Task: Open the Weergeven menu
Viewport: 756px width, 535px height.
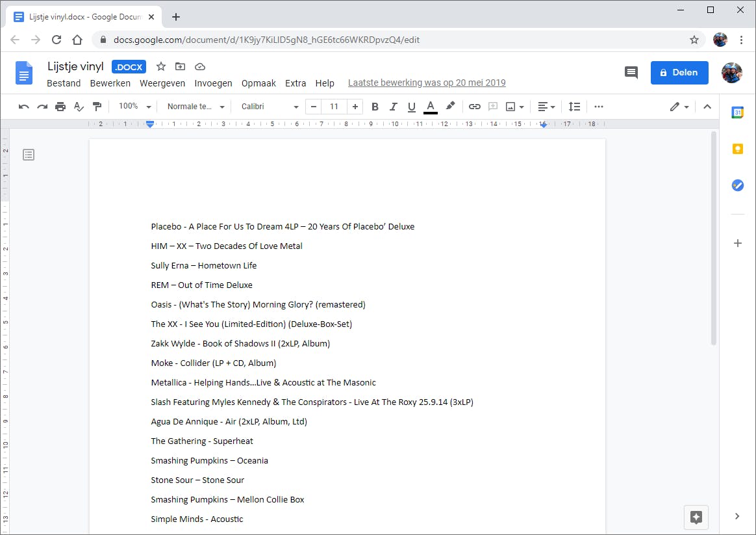Action: 162,83
